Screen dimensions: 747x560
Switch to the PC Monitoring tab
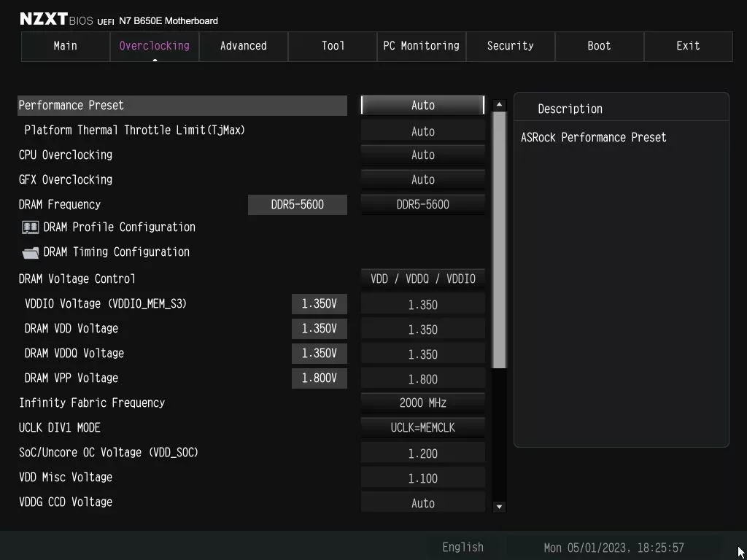click(x=421, y=46)
